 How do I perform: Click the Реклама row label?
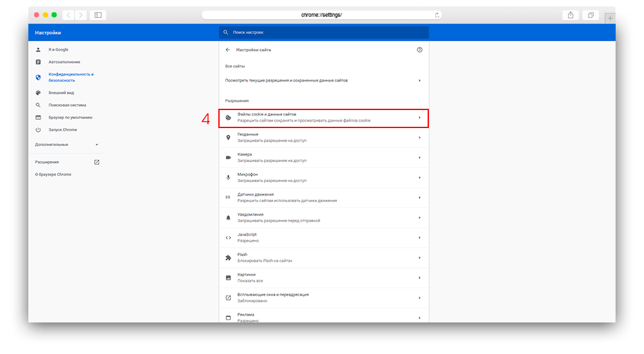pyautogui.click(x=245, y=315)
